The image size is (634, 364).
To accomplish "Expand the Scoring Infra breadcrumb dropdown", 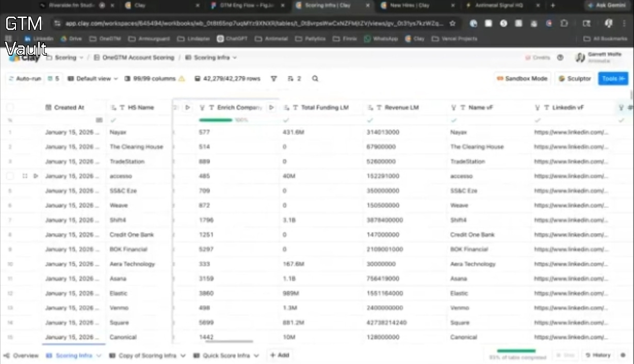I will point(235,58).
